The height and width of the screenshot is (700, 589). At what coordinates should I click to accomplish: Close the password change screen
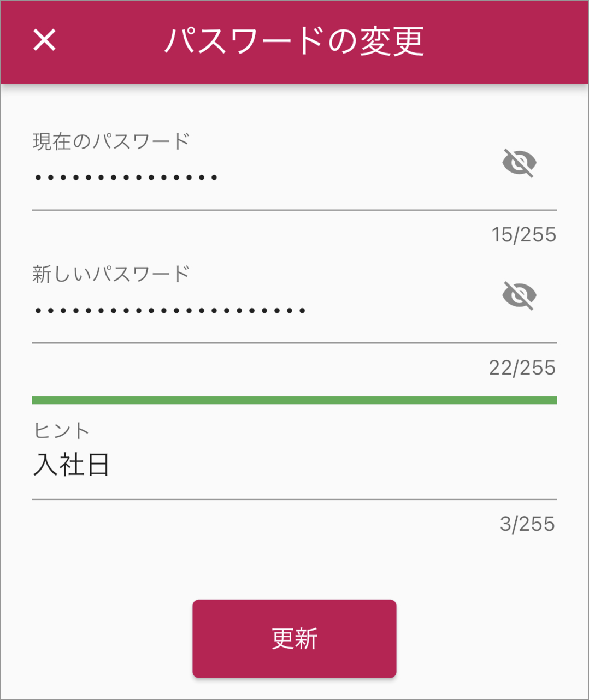point(44,40)
